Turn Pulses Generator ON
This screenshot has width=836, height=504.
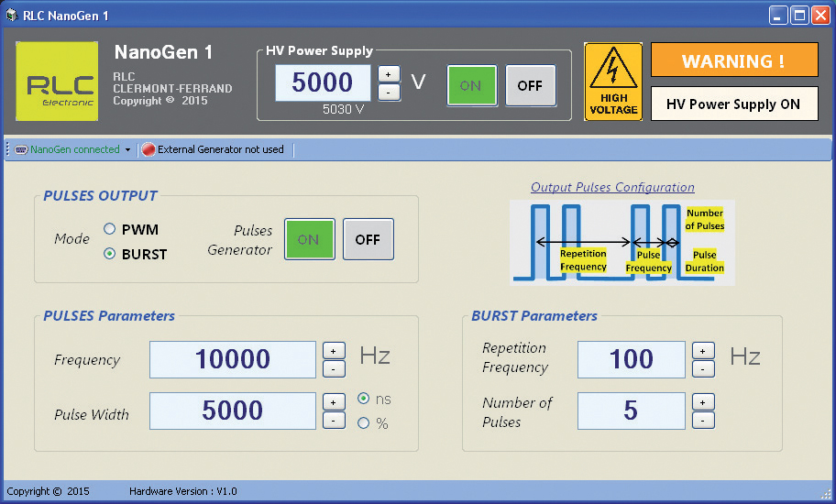[310, 239]
